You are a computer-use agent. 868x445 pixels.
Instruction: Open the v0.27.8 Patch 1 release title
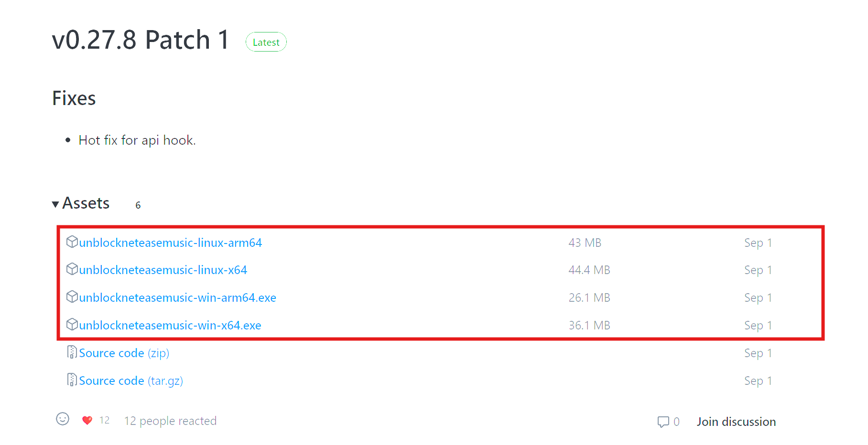coord(141,40)
